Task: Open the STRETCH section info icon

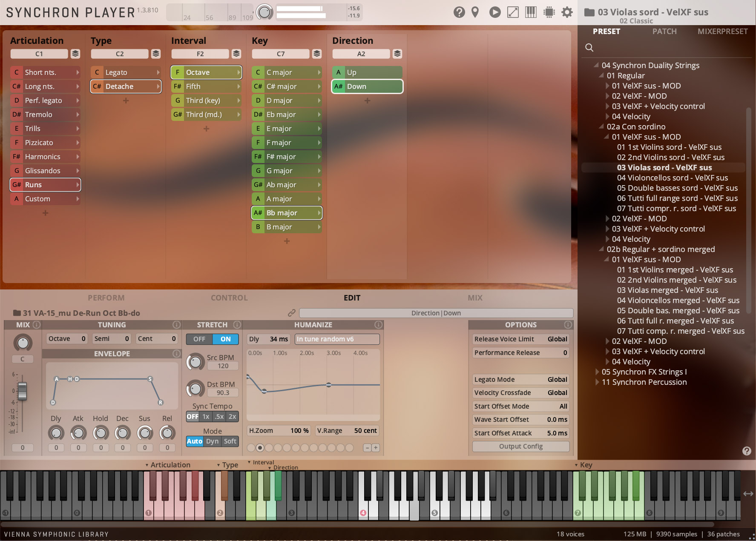Action: tap(237, 325)
